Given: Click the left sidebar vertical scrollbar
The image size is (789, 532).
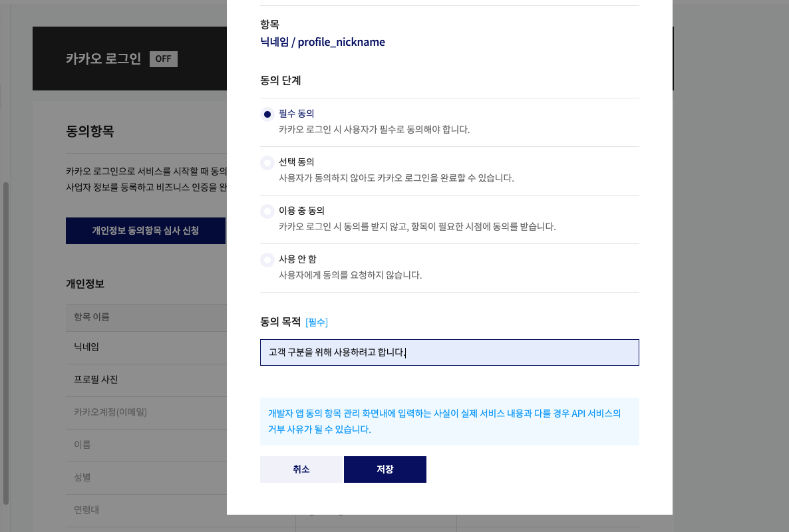Looking at the screenshot, I should (6, 343).
